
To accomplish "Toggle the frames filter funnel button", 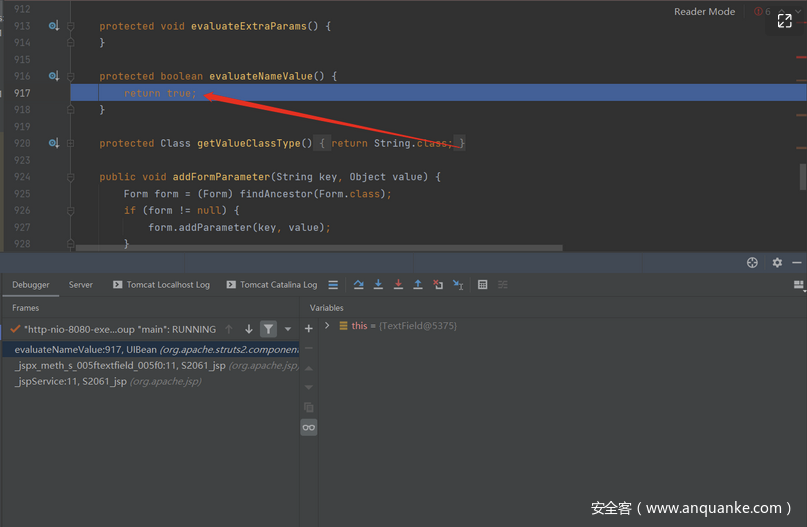I will coord(268,329).
